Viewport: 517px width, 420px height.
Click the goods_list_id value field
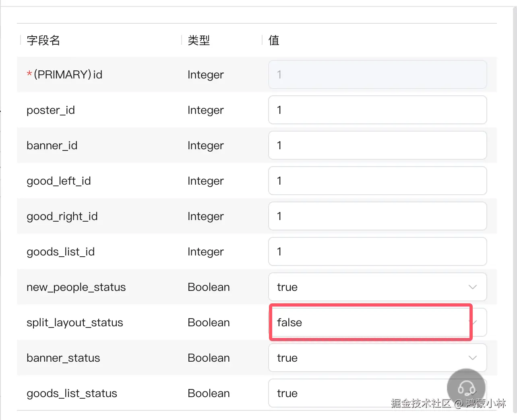click(x=377, y=252)
